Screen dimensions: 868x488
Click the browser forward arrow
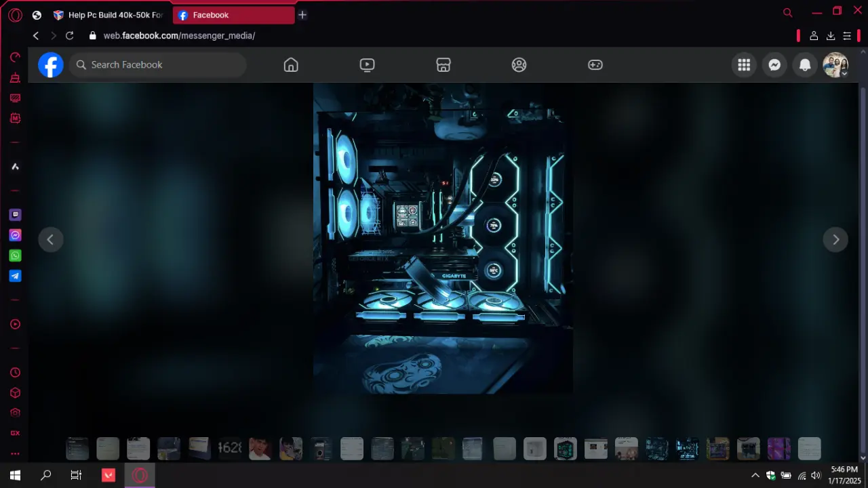coord(53,36)
